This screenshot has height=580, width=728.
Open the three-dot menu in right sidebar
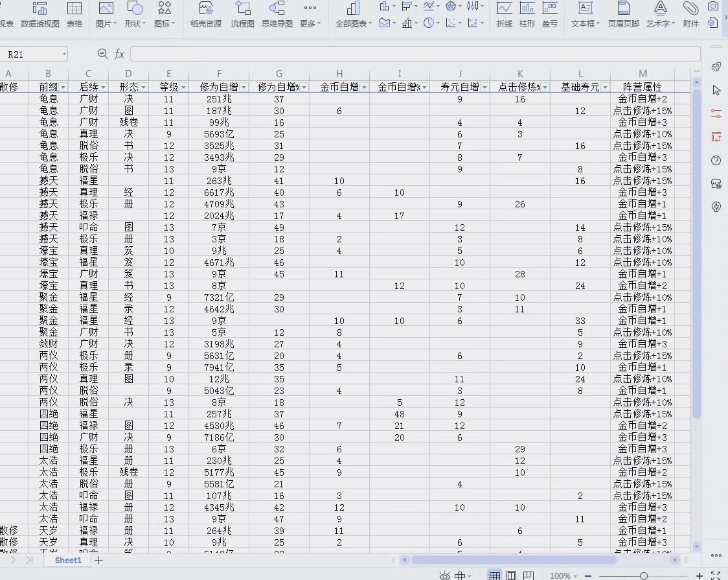click(x=716, y=555)
